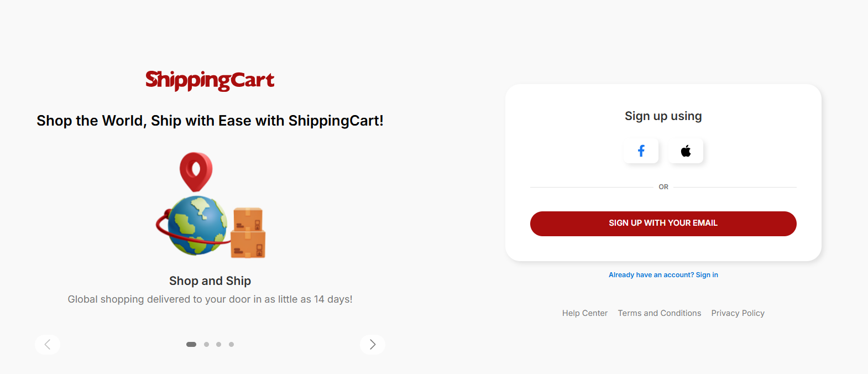This screenshot has width=868, height=374.
Task: Open the Privacy Policy link
Action: pos(738,313)
